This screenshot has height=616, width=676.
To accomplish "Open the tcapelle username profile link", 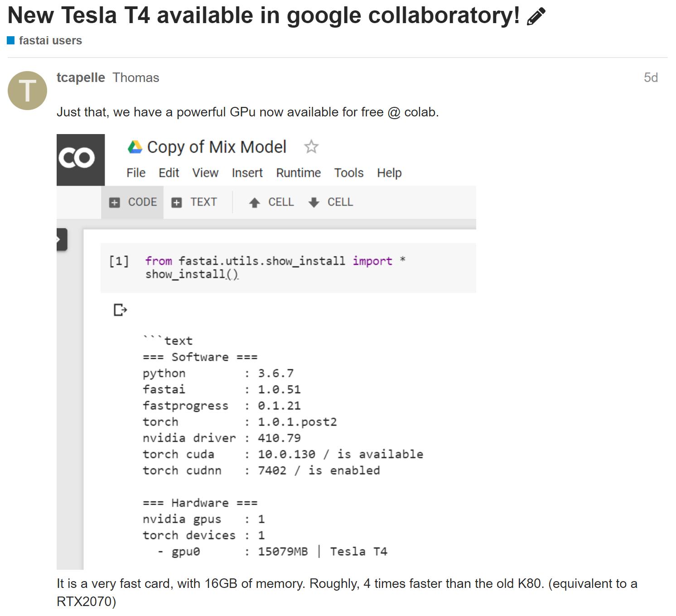I will click(81, 77).
